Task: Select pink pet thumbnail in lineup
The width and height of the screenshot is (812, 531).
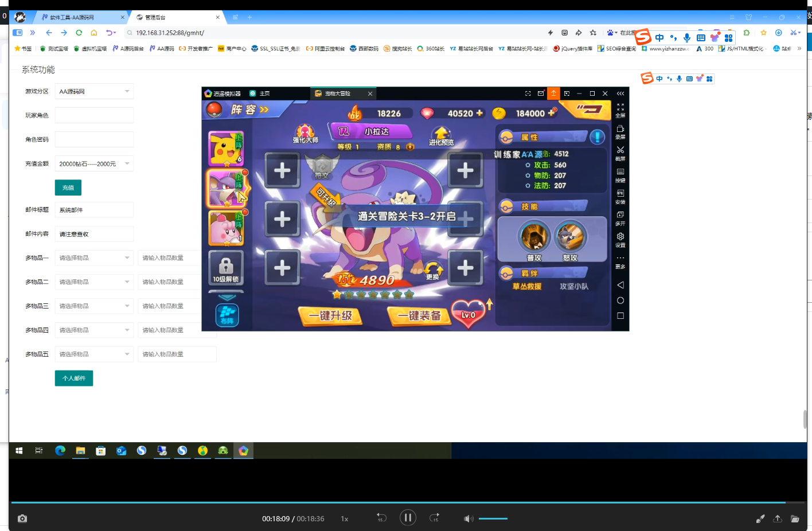Action: [226, 228]
